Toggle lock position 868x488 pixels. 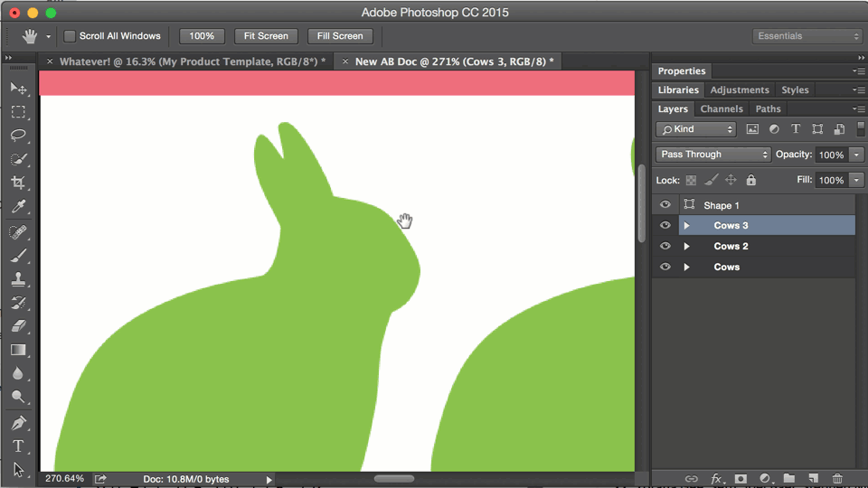click(x=731, y=180)
